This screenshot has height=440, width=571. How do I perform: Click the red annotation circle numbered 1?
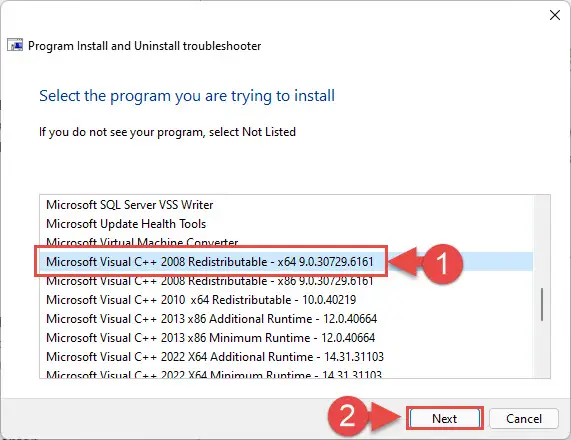[442, 264]
